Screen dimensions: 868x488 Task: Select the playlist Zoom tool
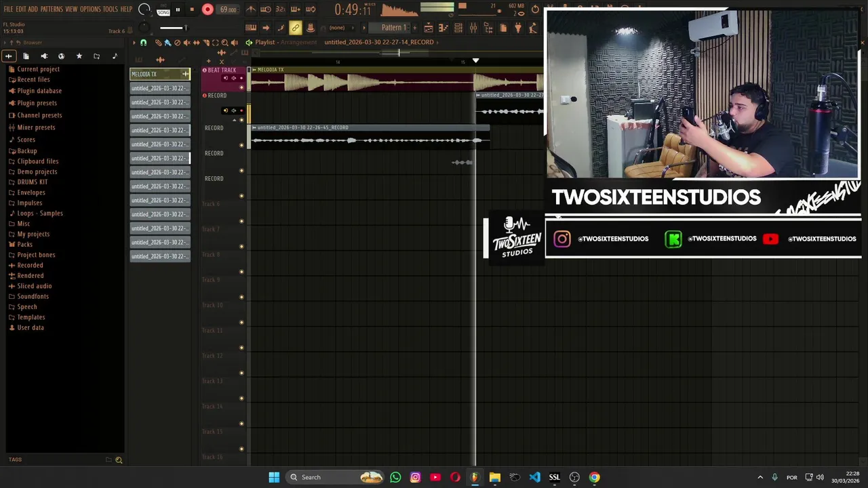(x=224, y=43)
